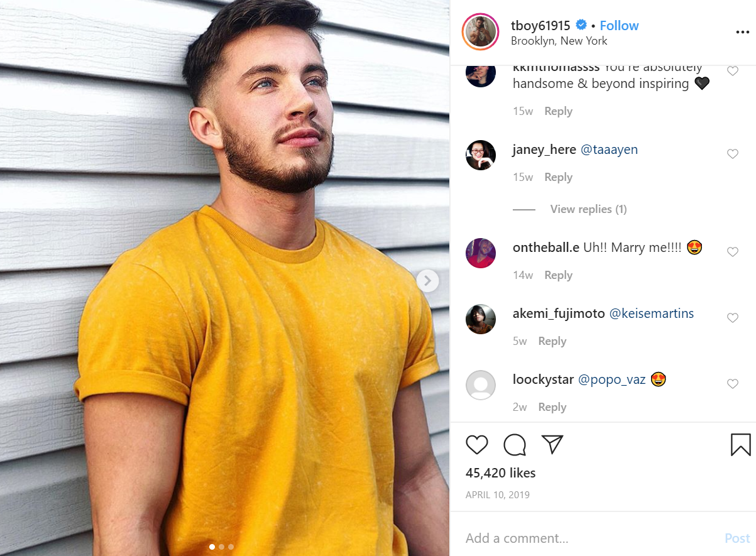Focus the Add a comment field
Screen dimensions: 756x556
591,538
